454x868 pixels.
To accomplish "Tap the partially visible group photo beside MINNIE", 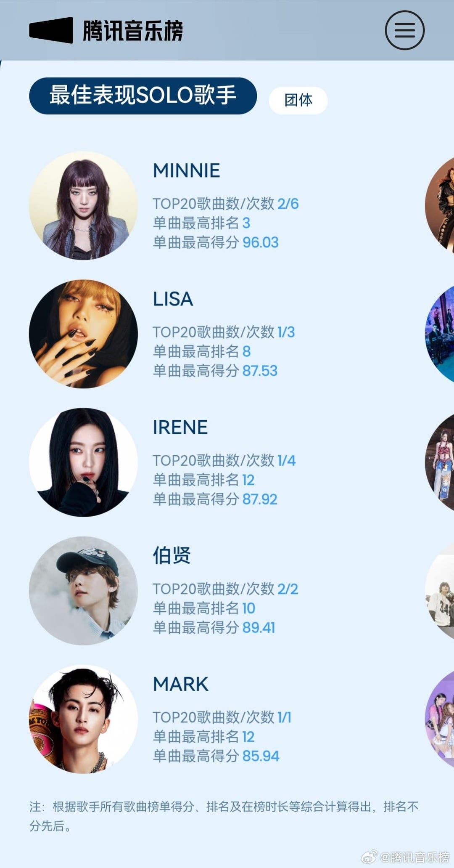I will [440, 205].
